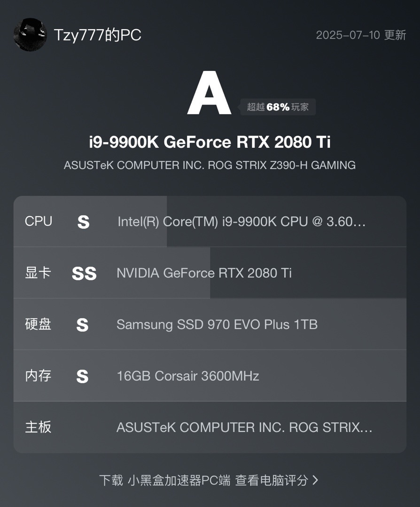Select the i9-9900K GeForce RTX 2080 Ti heading
The width and height of the screenshot is (420, 507).
pos(210,142)
